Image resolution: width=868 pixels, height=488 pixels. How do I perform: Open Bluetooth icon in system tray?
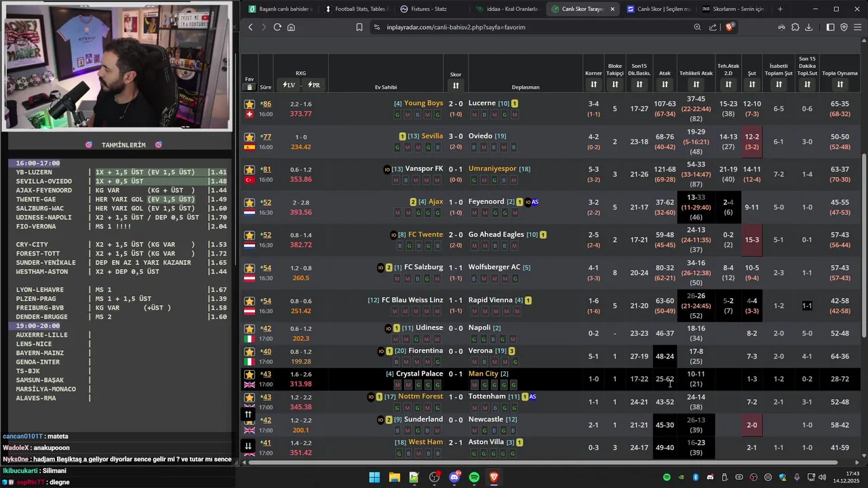(695, 477)
